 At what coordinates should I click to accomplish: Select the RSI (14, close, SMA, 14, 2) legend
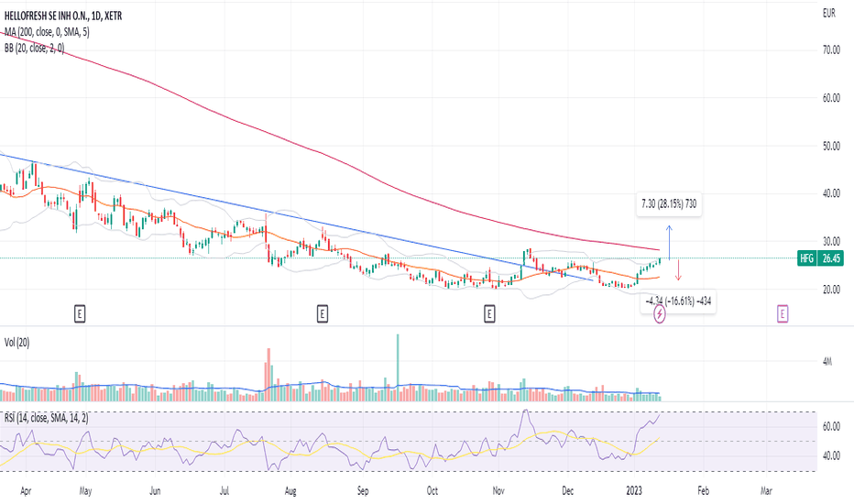pos(47,418)
